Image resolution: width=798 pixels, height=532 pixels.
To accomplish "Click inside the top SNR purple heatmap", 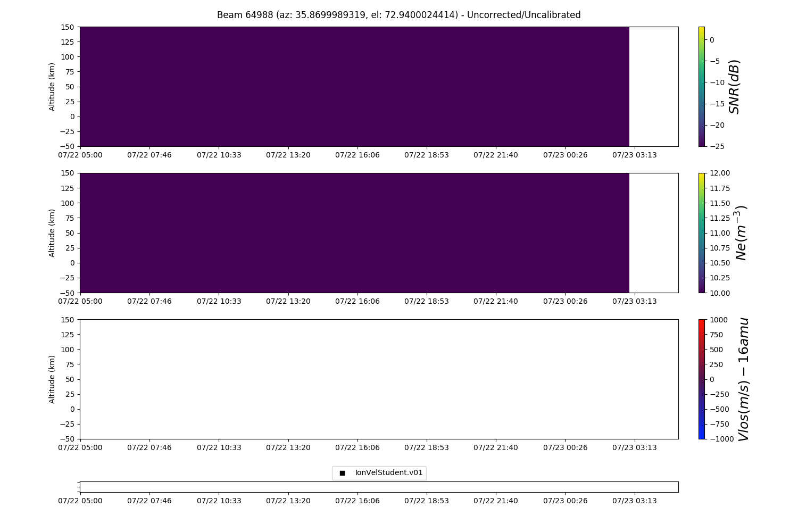I will click(354, 86).
